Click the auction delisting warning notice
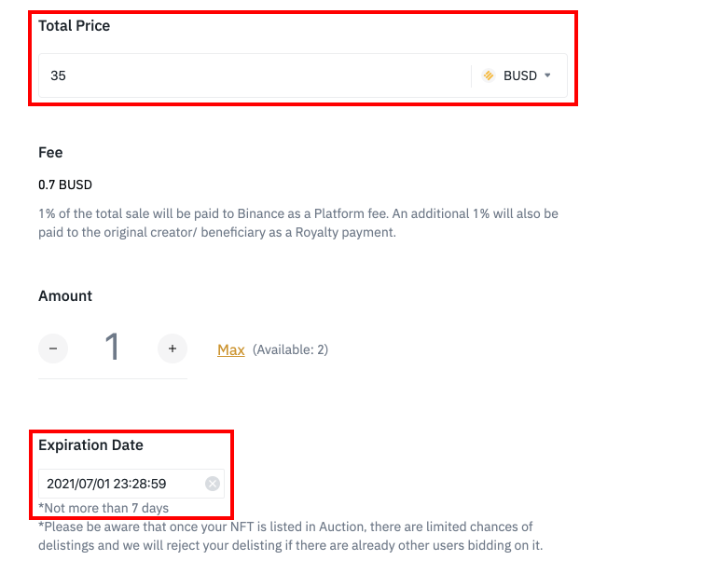704x588 pixels. (289, 536)
